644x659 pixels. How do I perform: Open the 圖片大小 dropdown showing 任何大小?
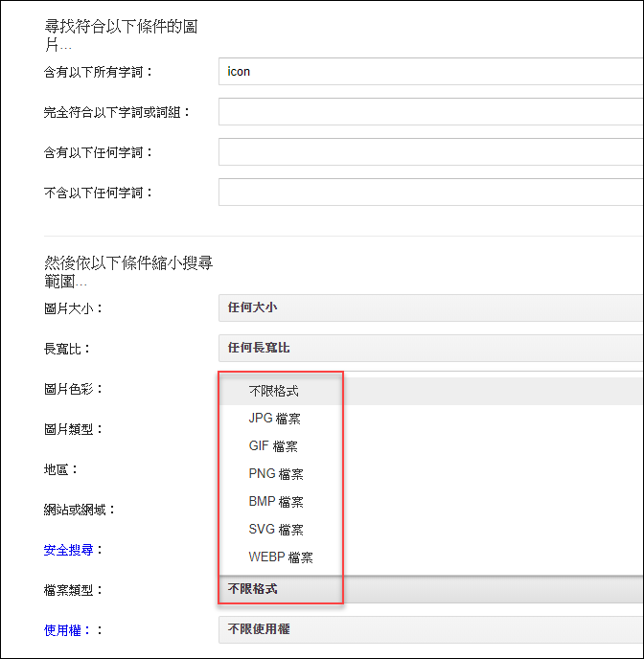431,308
